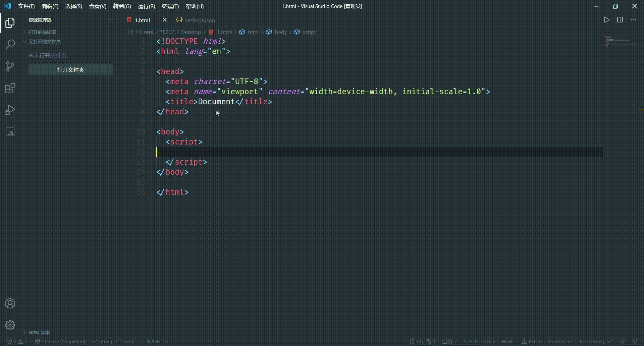
Task: Open the Search view icon
Action: coord(10,44)
